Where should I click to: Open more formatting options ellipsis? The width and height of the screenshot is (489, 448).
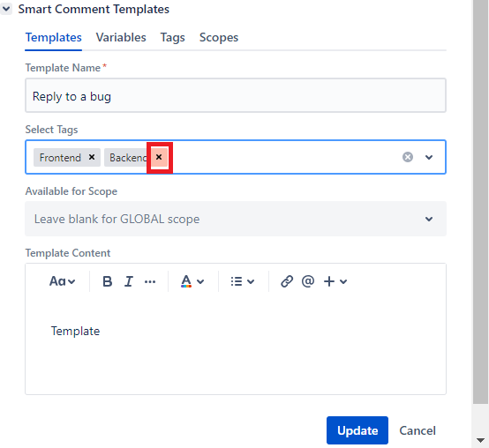coord(150,281)
